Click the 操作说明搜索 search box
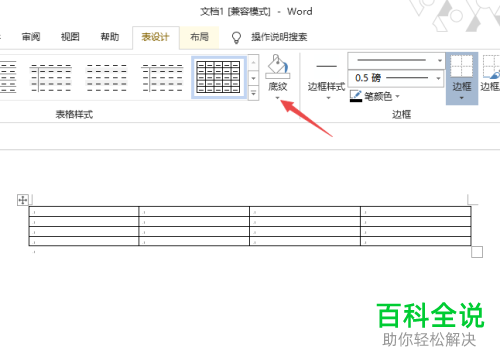Image resolution: width=500 pixels, height=360 pixels. pos(279,37)
